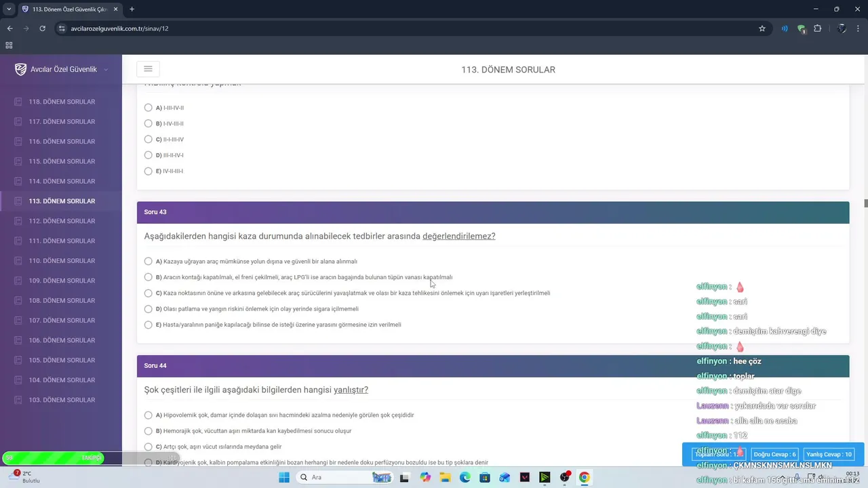Image resolution: width=868 pixels, height=488 pixels.
Task: Click the Chrome icon in the taskbar
Action: pyautogui.click(x=585, y=477)
